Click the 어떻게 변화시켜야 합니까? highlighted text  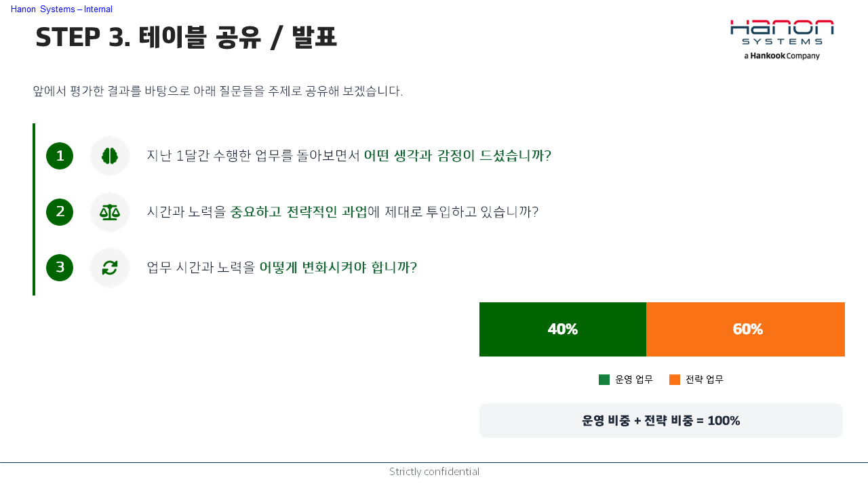338,268
